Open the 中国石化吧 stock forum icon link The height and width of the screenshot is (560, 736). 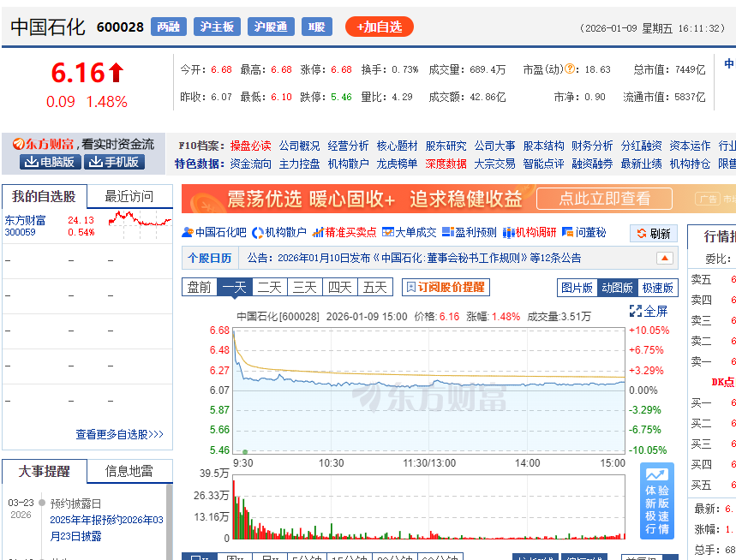pyautogui.click(x=188, y=232)
